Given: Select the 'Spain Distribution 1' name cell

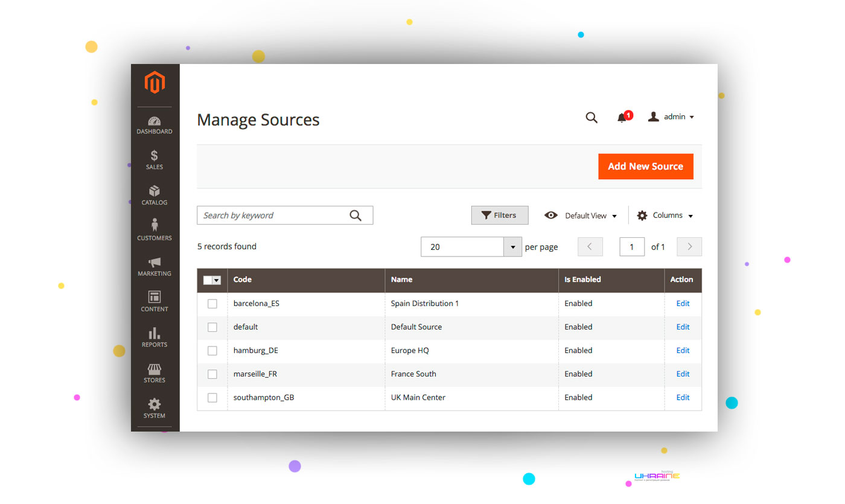Looking at the screenshot, I should pos(471,304).
